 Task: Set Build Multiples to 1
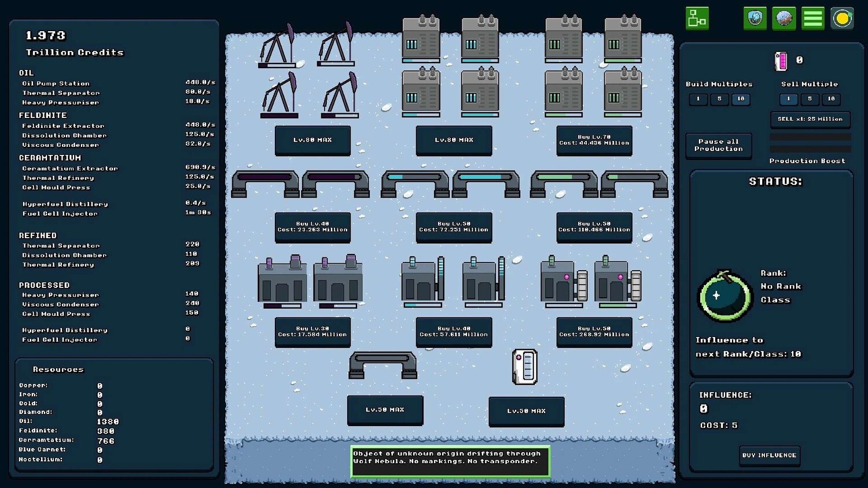698,99
